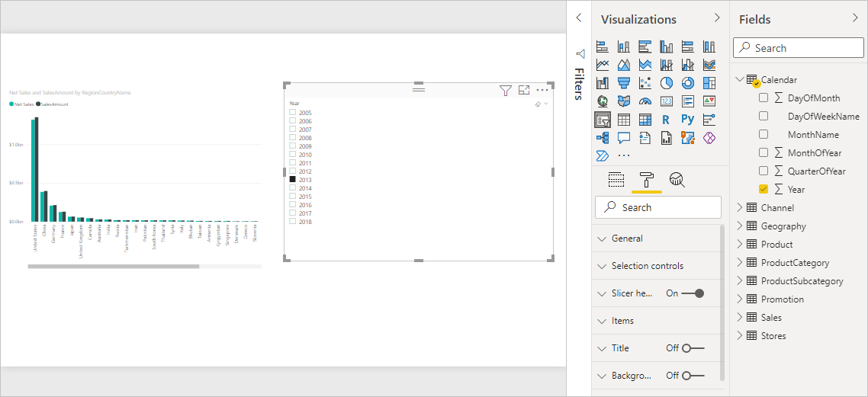The width and height of the screenshot is (868, 397).
Task: Collapse the Fields pane
Action: click(x=855, y=18)
